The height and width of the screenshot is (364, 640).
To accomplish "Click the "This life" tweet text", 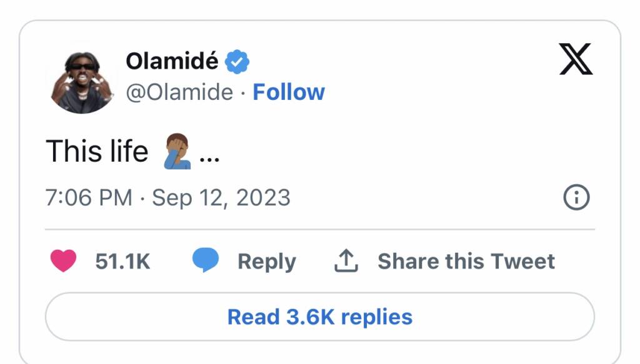I will pyautogui.click(x=97, y=152).
